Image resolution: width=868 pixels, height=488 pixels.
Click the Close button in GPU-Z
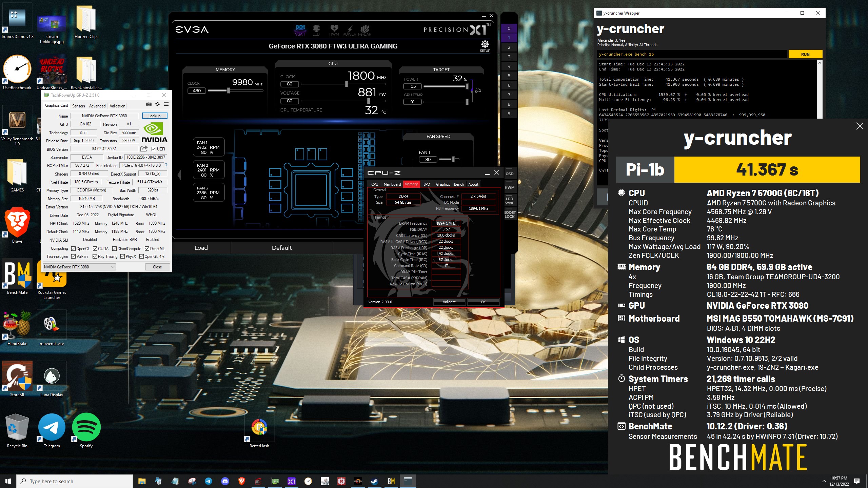pyautogui.click(x=157, y=267)
